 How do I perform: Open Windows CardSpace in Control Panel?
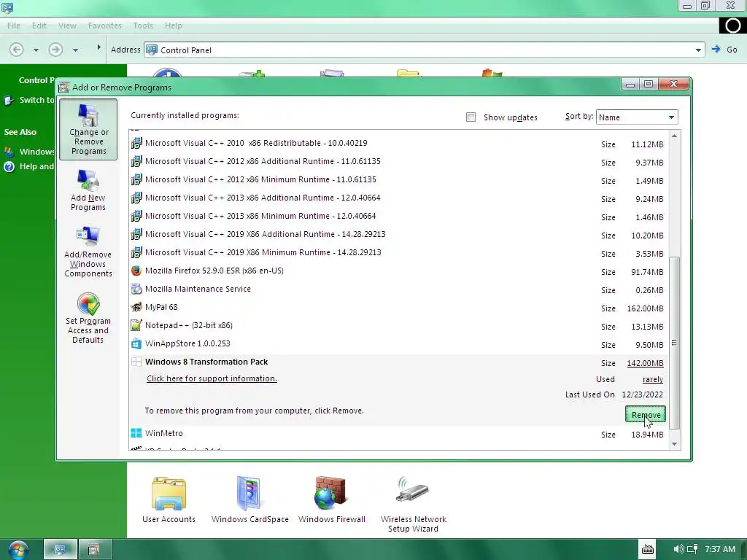point(250,500)
